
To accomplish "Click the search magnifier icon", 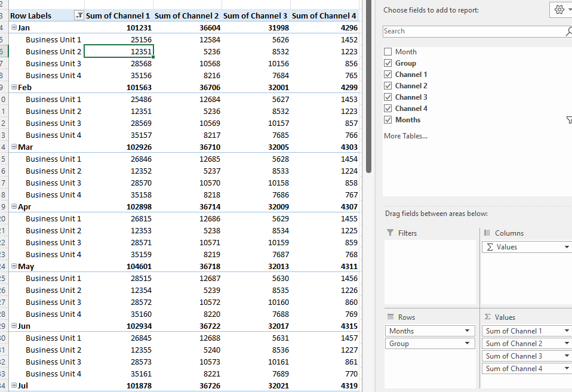I will pos(569,32).
